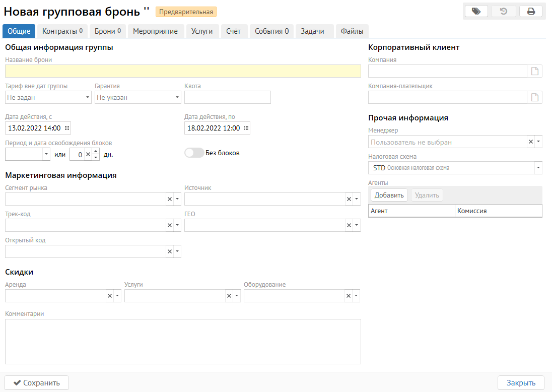Click document icon beside Компания field
This screenshot has height=392, width=552.
click(x=535, y=71)
